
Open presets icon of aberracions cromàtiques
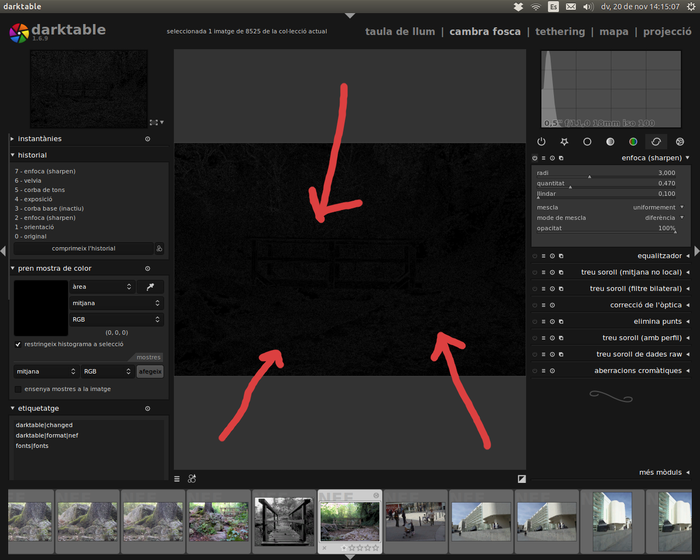[x=543, y=371]
